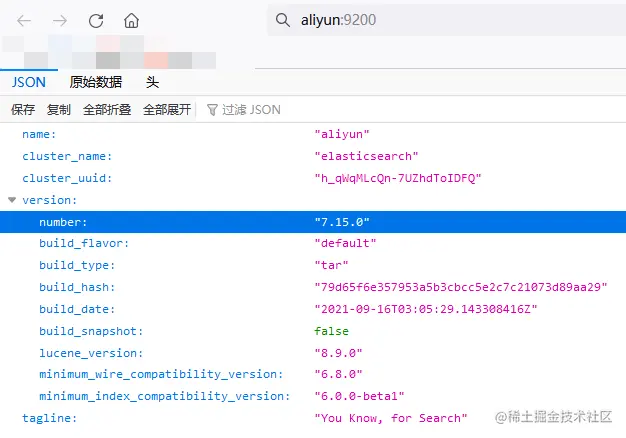
Task: Click the value "elasticsearch"
Action: 366,156
